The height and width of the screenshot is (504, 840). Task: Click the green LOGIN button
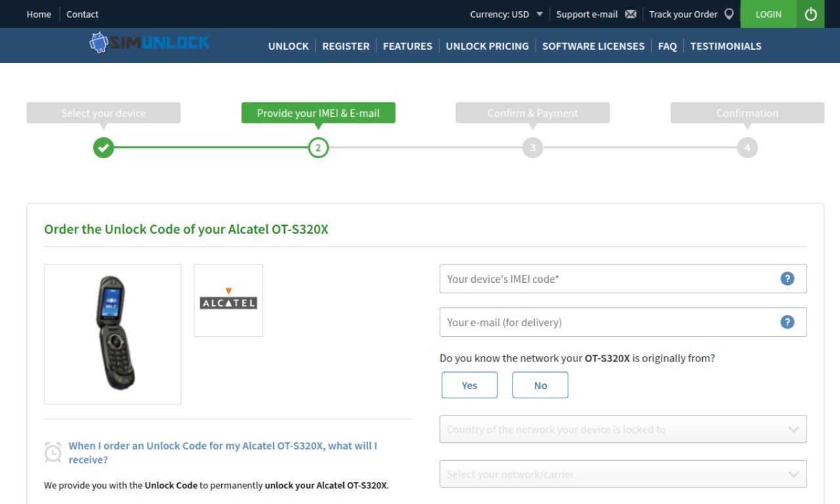[x=768, y=14]
